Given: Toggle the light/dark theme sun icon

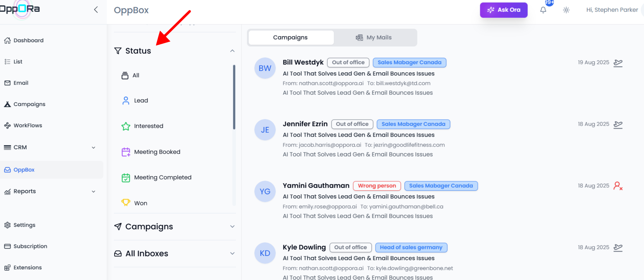Looking at the screenshot, I should pyautogui.click(x=566, y=10).
